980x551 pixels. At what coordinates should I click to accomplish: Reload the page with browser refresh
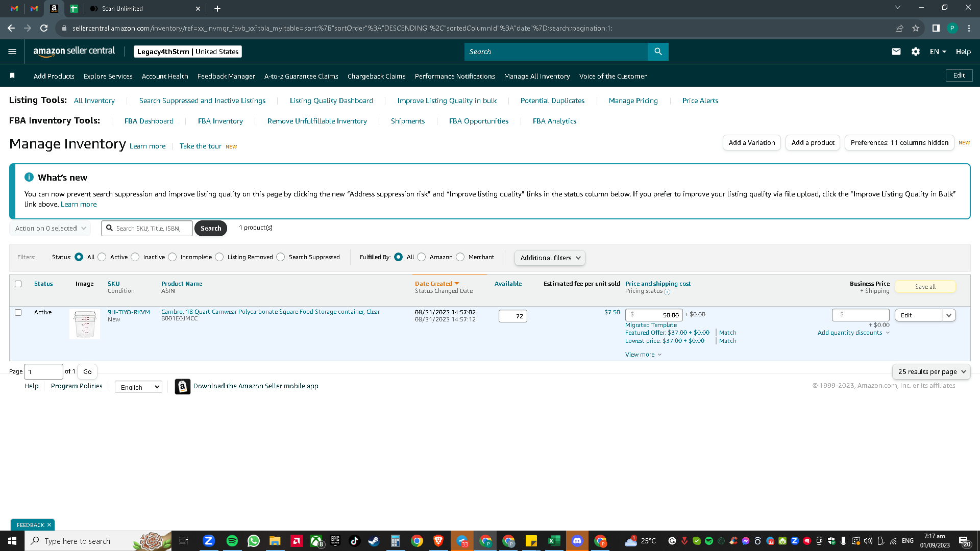click(44, 28)
